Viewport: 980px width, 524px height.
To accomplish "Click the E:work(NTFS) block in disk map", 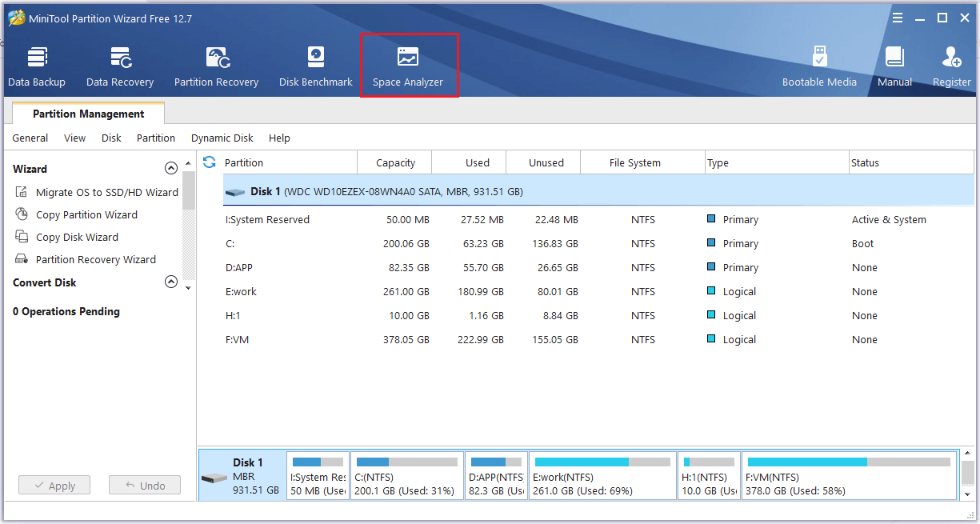I will pyautogui.click(x=602, y=476).
